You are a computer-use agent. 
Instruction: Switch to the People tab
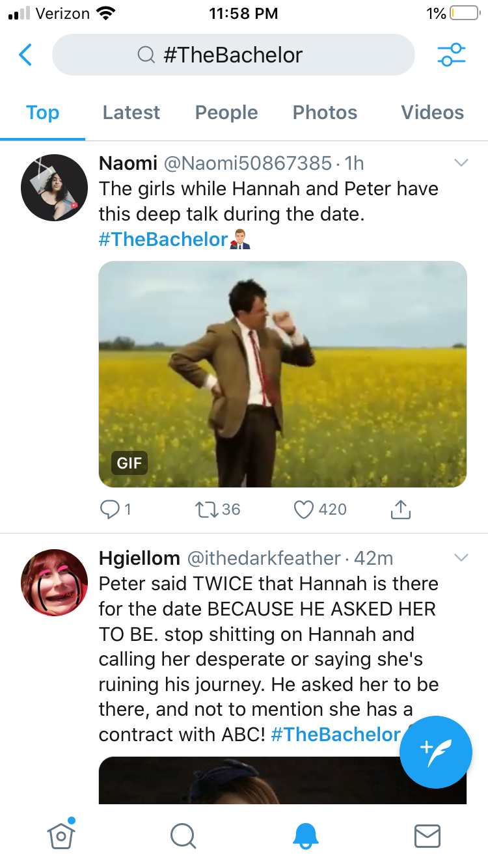pyautogui.click(x=226, y=113)
